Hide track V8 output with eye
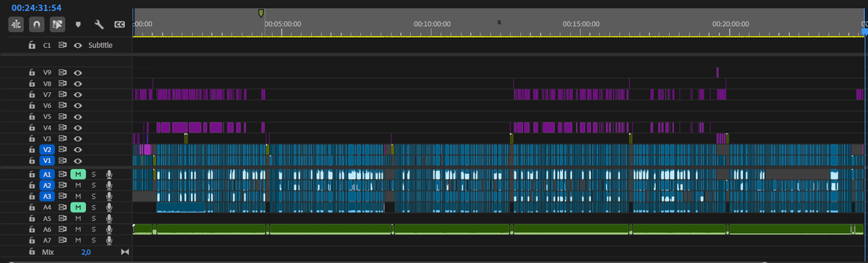The image size is (868, 263). coord(77,83)
